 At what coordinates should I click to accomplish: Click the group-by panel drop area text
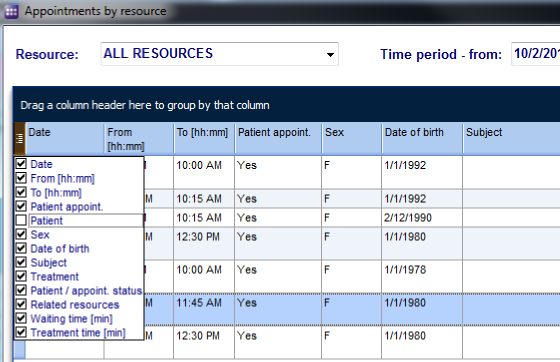[145, 105]
